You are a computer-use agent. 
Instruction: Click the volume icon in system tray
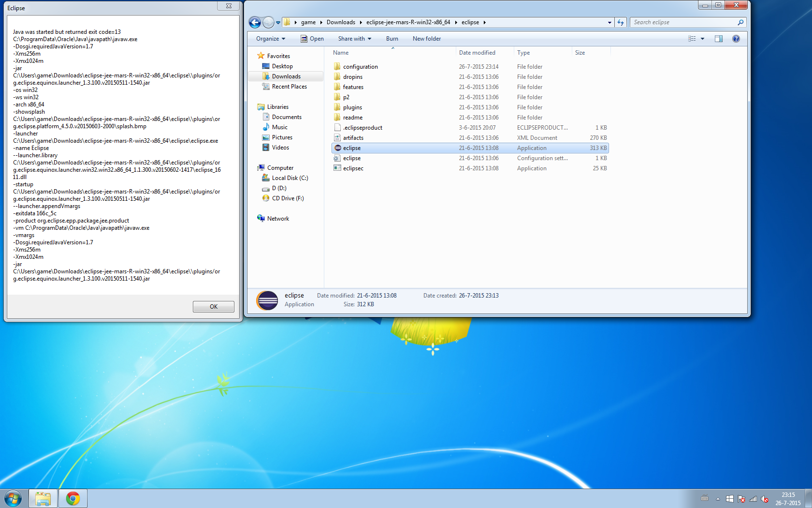(x=764, y=499)
